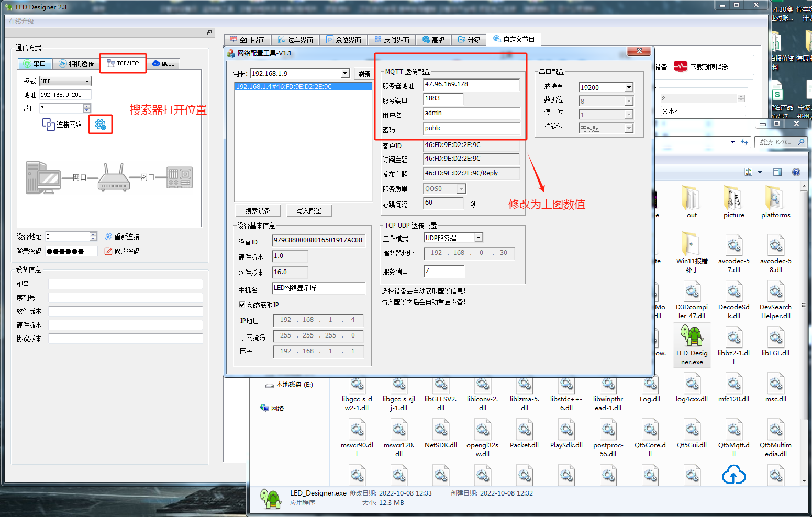The width and height of the screenshot is (812, 517).
Task: Select Qt5Mqtt.dll file in Explorer
Action: coord(733,439)
